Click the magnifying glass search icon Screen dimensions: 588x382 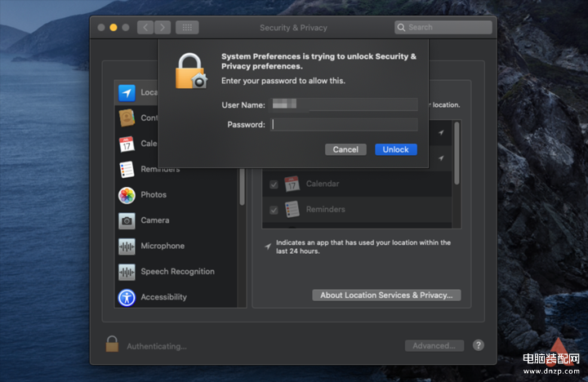(x=401, y=28)
